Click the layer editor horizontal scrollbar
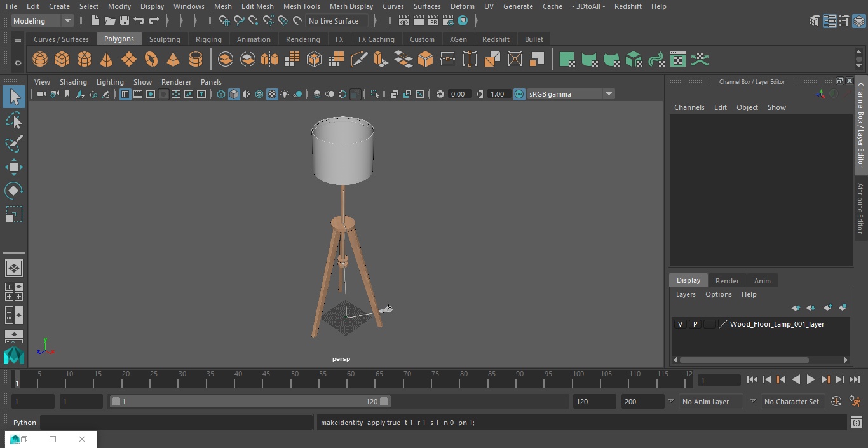Viewport: 868px width, 448px height. click(x=744, y=360)
